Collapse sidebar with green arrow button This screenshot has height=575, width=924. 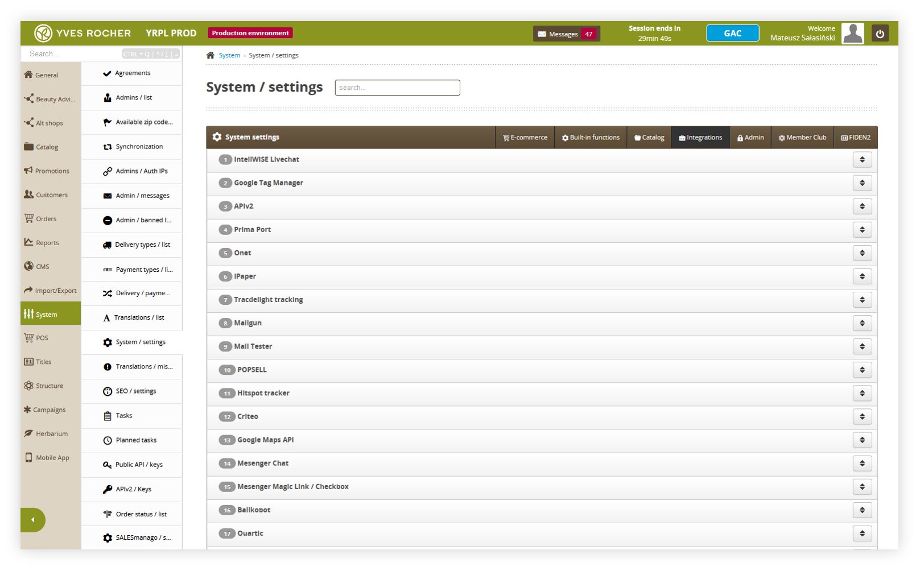point(33,520)
